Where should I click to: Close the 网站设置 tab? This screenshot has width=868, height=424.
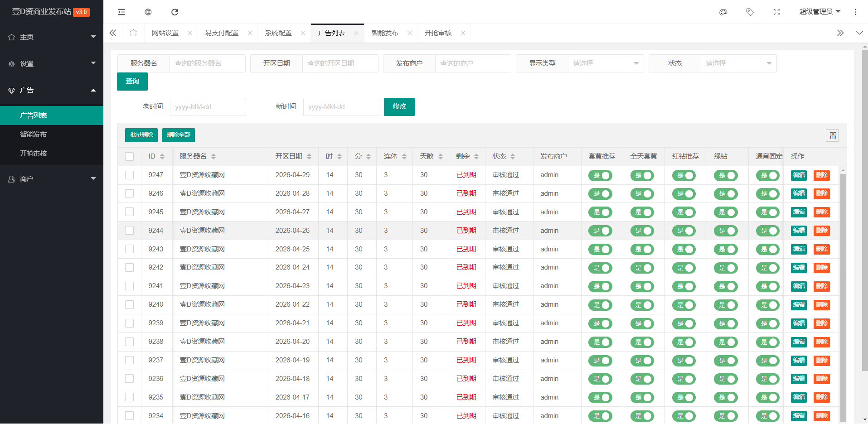[x=190, y=33]
